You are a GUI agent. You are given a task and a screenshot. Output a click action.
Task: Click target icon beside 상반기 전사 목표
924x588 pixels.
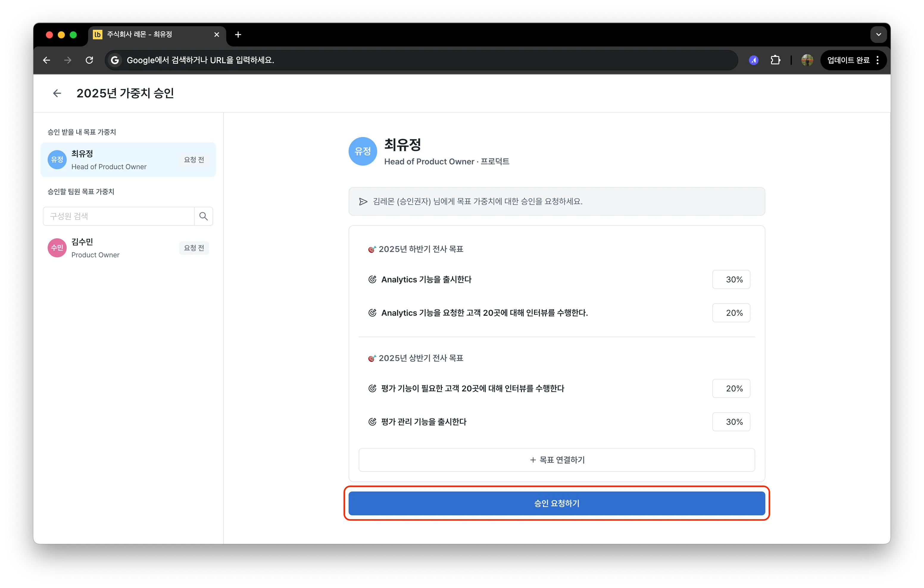coord(372,358)
